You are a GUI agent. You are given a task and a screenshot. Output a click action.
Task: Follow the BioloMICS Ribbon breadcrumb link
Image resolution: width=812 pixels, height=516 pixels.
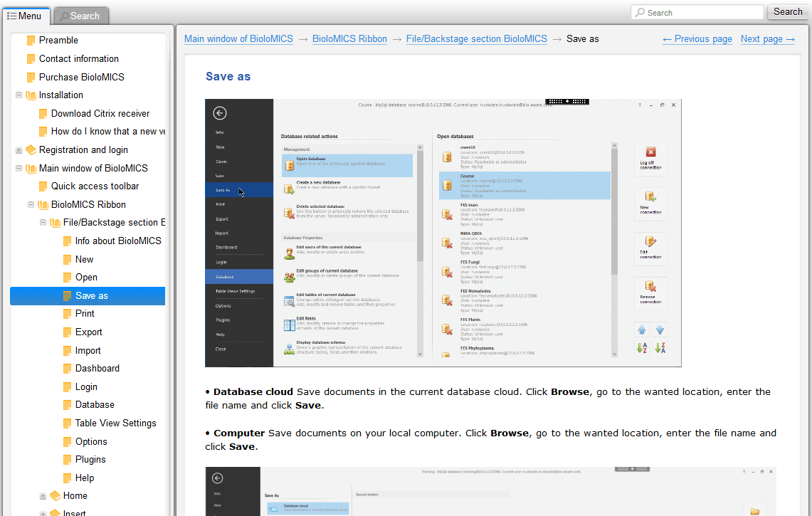349,39
